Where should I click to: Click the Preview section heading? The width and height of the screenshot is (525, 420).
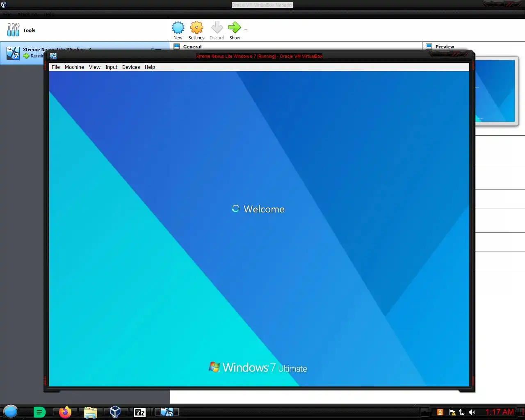click(445, 46)
